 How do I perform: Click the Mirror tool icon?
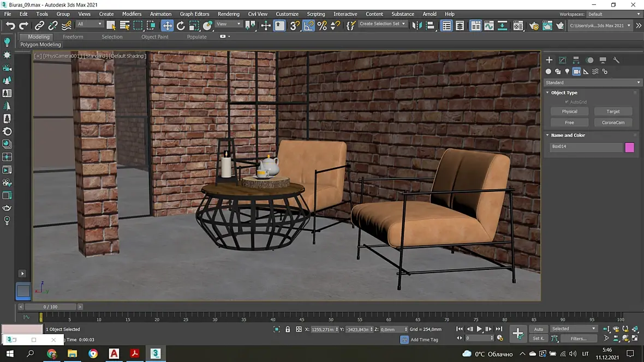coord(416,26)
